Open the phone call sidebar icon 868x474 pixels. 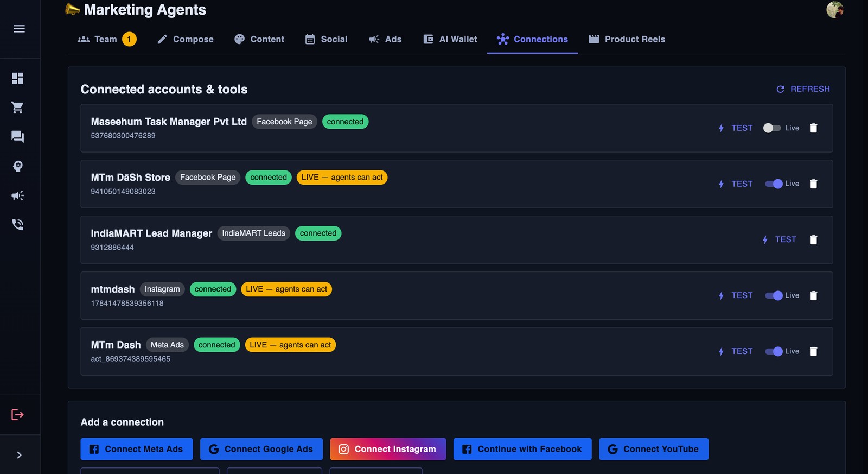click(18, 225)
